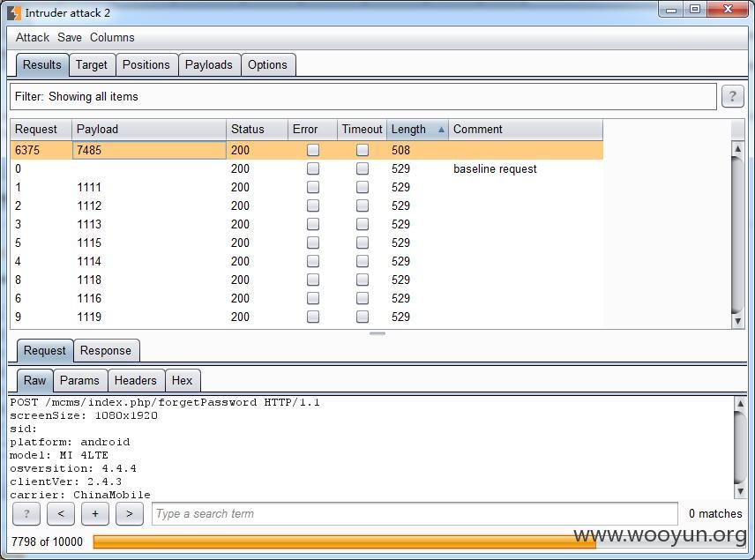Click up arrow of request viewer scrollbar
755x560 pixels.
click(740, 404)
